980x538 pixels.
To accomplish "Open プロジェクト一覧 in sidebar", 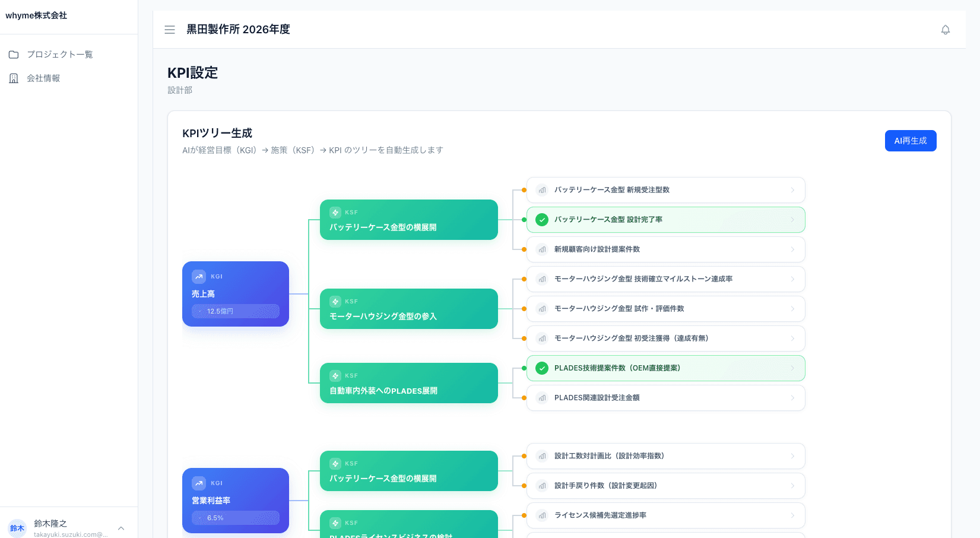I will pos(59,55).
